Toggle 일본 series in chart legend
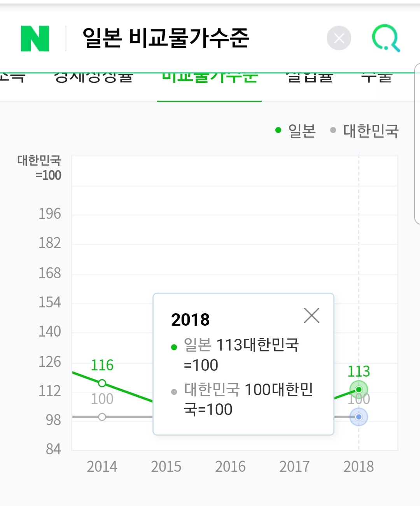The height and width of the screenshot is (506, 420). click(296, 131)
